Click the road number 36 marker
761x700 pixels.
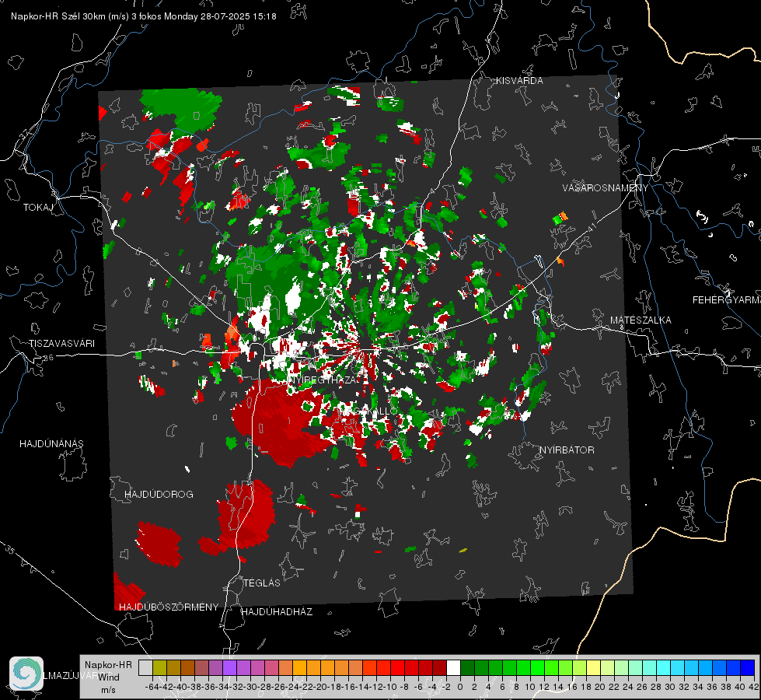coord(48,358)
